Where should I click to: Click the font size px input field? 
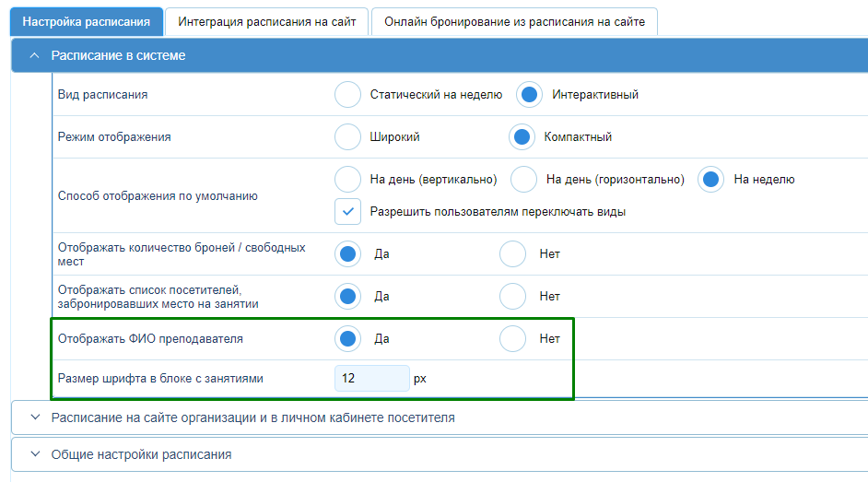tap(372, 379)
